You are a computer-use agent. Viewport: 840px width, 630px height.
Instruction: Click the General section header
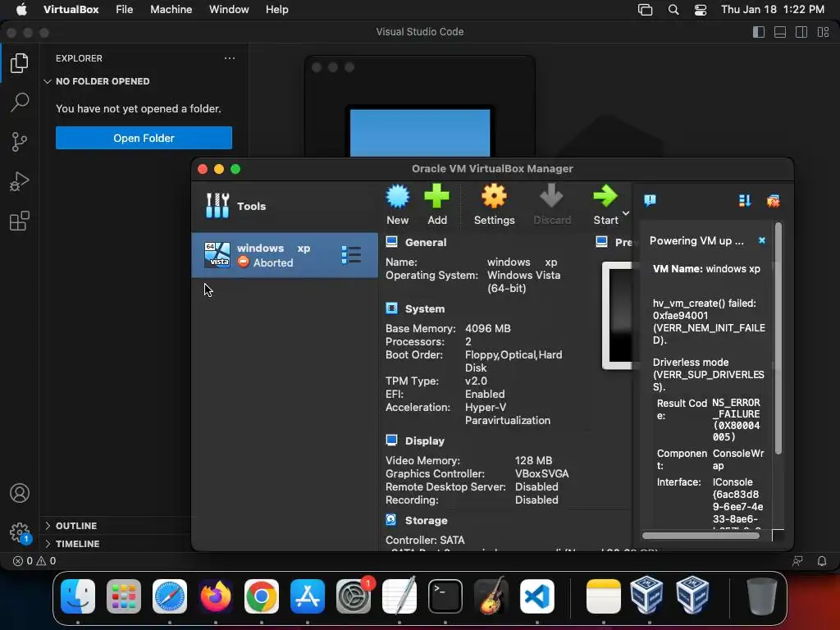coord(426,242)
